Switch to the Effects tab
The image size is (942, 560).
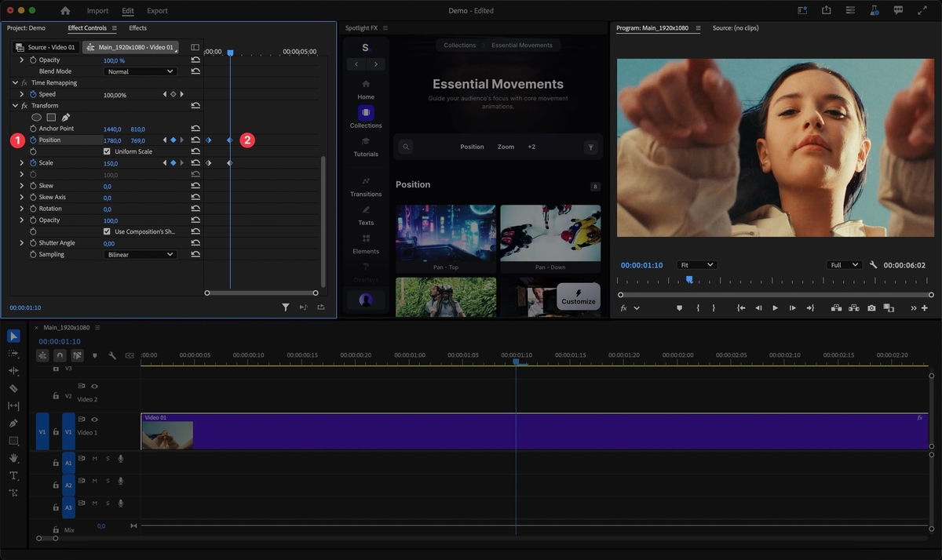pyautogui.click(x=137, y=27)
